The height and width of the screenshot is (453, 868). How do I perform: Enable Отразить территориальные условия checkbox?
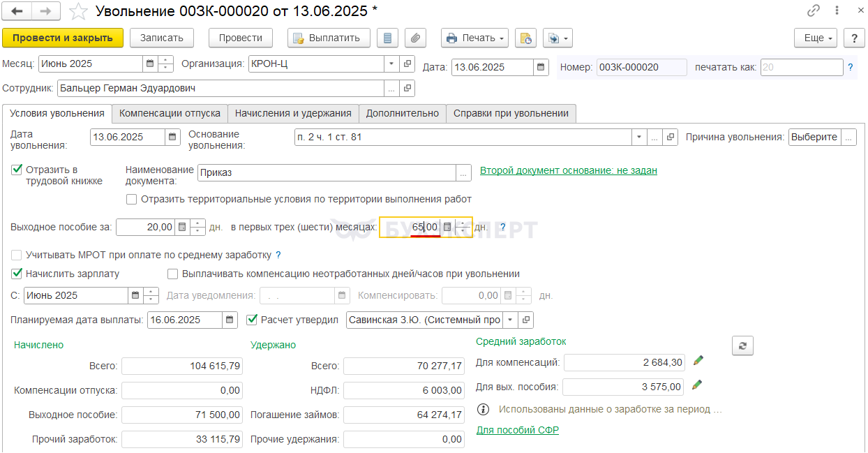point(132,199)
